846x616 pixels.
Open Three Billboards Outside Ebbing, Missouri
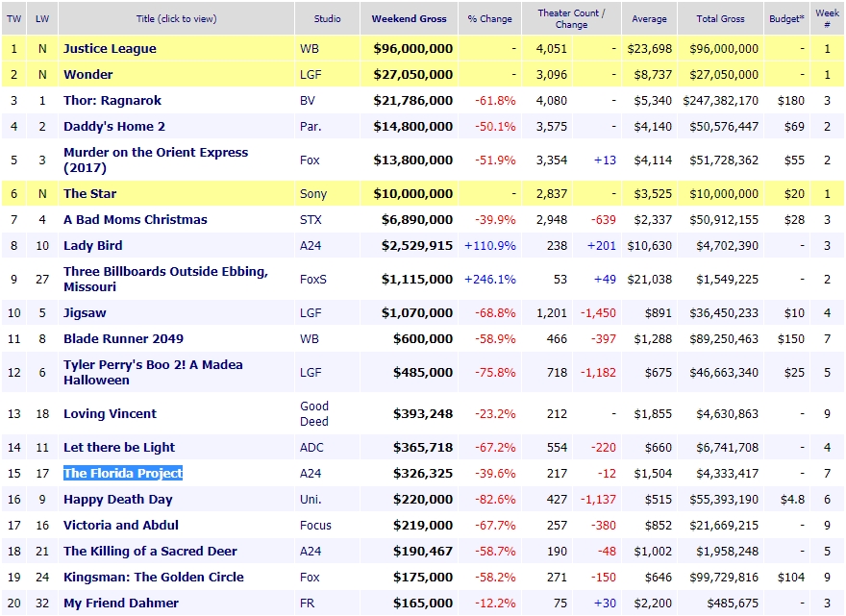pyautogui.click(x=165, y=279)
